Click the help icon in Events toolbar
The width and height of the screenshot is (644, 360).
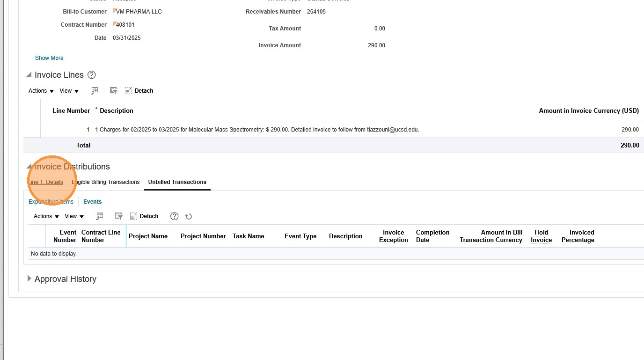click(x=175, y=216)
